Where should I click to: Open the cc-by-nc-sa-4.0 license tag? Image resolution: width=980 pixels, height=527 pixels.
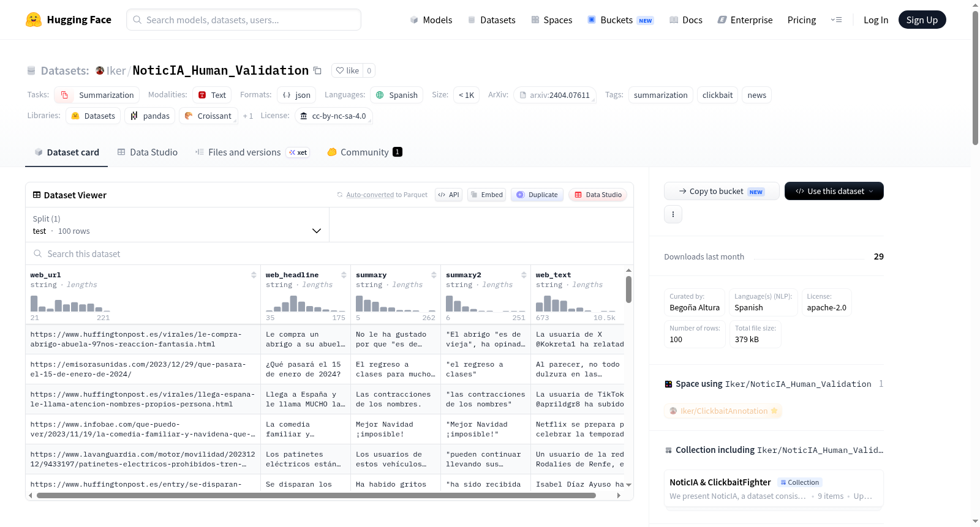[x=334, y=116]
